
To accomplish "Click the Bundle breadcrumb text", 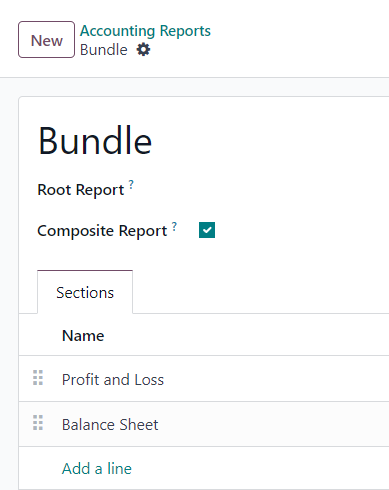I will click(104, 50).
